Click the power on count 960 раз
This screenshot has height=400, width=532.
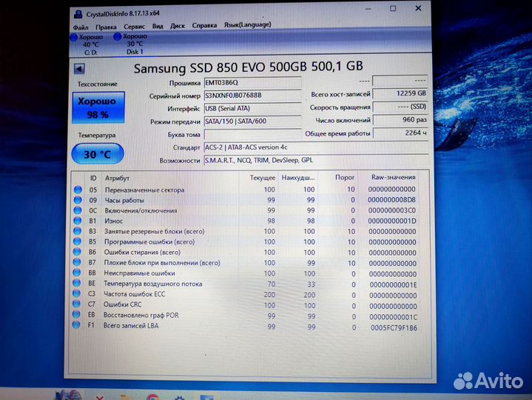point(400,120)
